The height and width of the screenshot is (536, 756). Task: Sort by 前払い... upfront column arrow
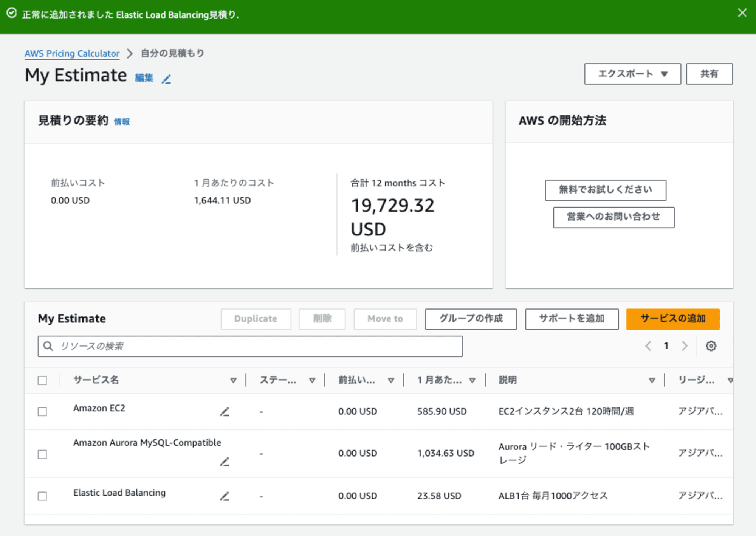point(391,380)
